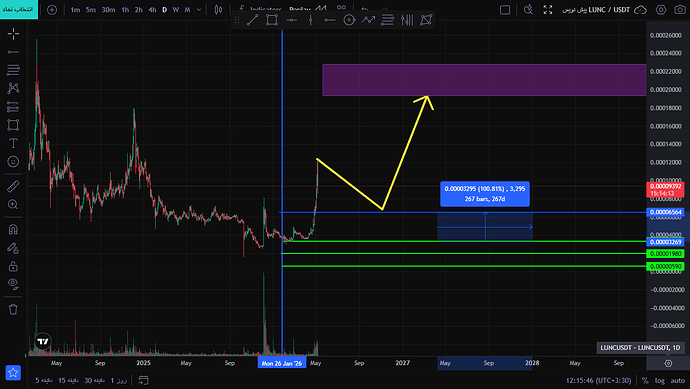Toggle auto scale
The height and width of the screenshot is (389, 690).
(678, 380)
